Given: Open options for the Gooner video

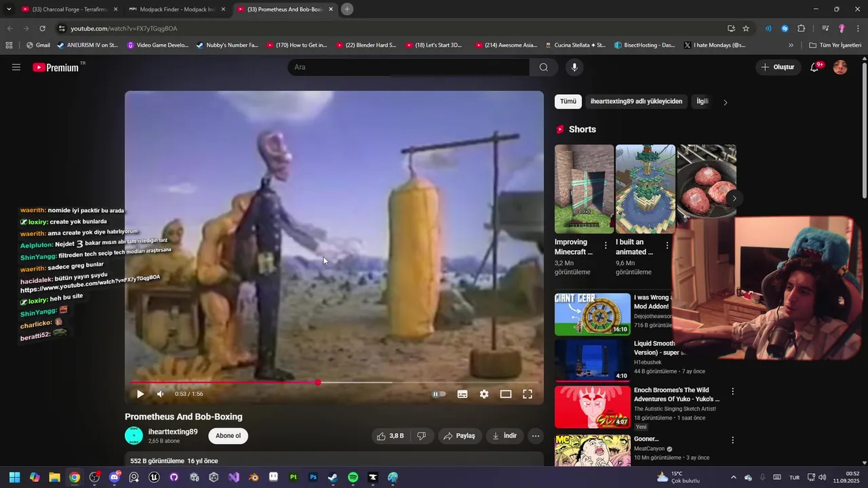Looking at the screenshot, I should pos(732,441).
